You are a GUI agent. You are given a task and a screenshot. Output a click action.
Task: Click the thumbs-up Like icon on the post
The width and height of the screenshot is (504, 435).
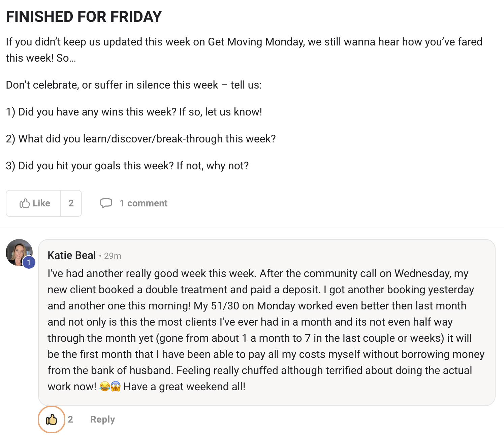(24, 203)
